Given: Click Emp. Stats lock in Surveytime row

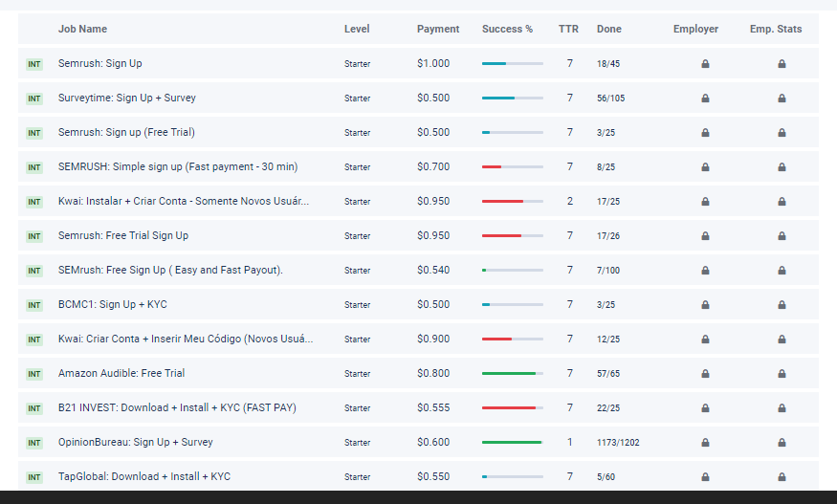Looking at the screenshot, I should pyautogui.click(x=782, y=99).
